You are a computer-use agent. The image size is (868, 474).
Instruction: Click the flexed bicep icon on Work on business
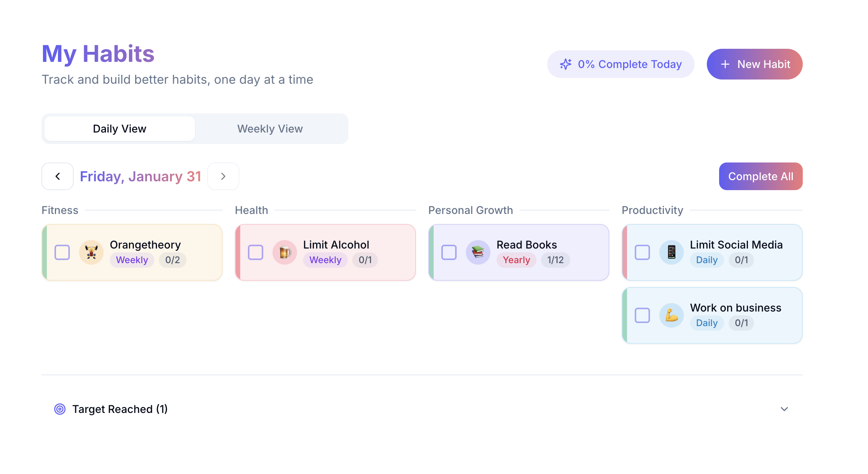(x=672, y=315)
